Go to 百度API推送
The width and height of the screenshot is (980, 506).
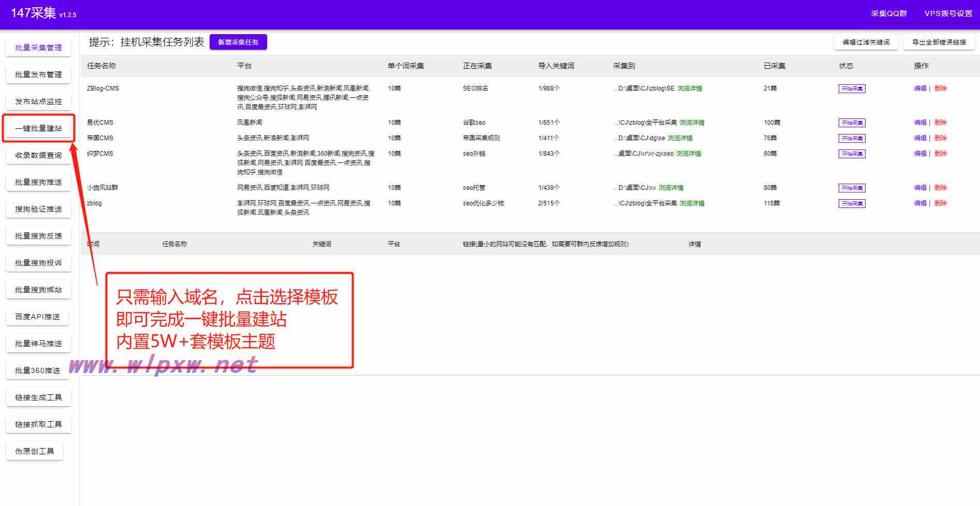[37, 317]
